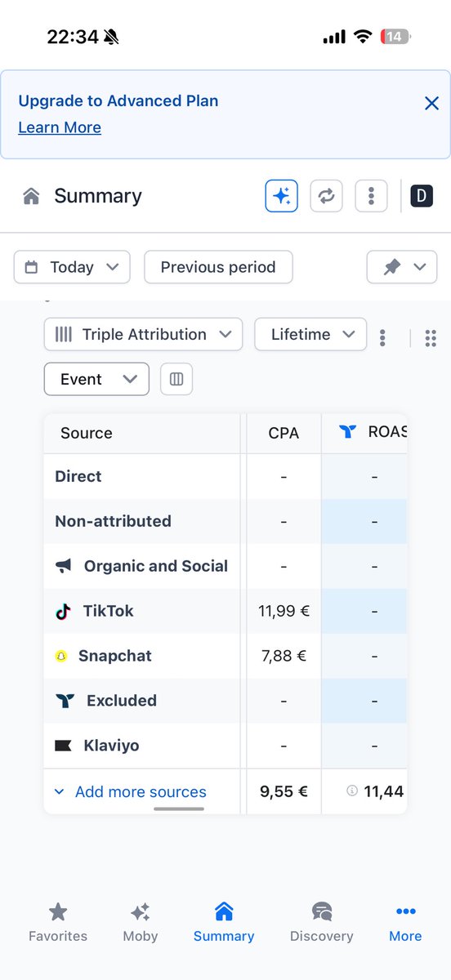
Task: Open the column settings icon near Event
Action: (x=176, y=379)
